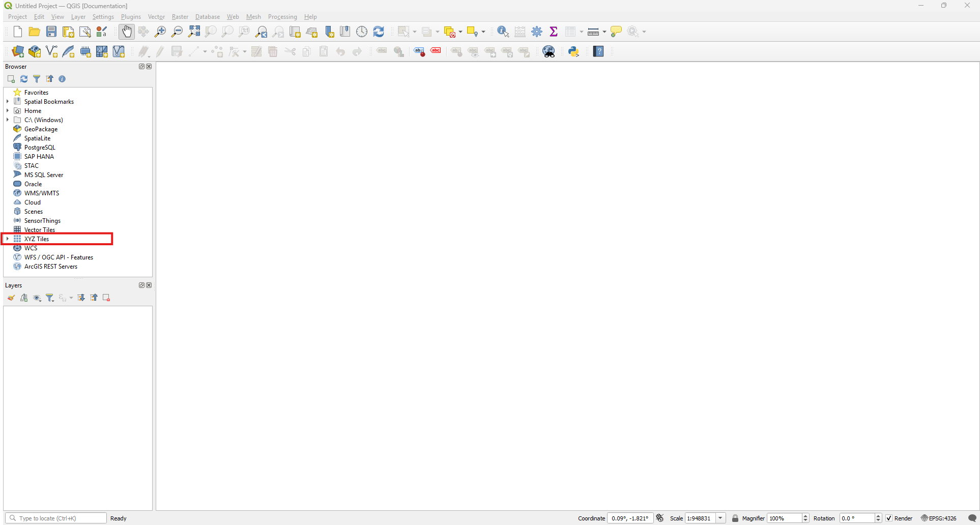Click the Identify Features tool

click(x=503, y=32)
